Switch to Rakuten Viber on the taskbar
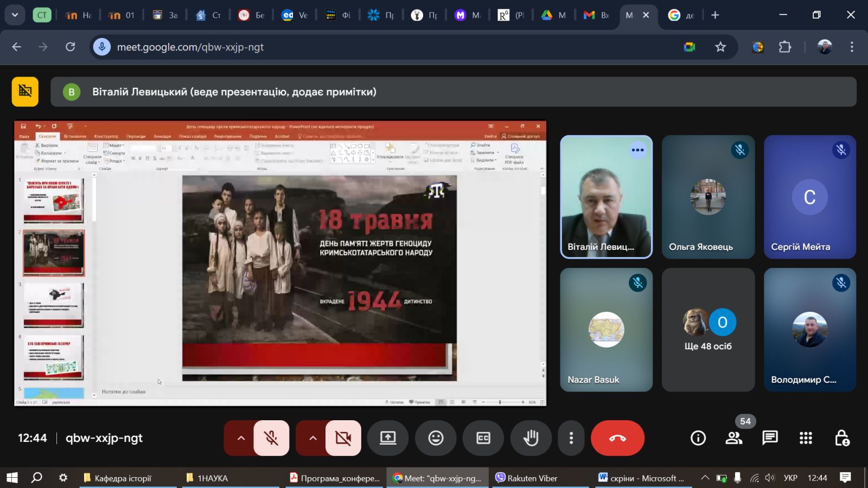 point(540,478)
